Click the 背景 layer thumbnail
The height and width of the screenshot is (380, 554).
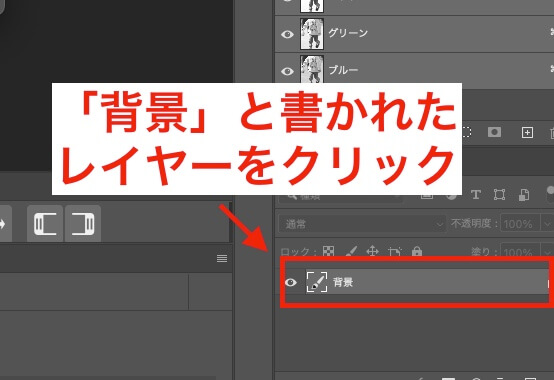317,282
